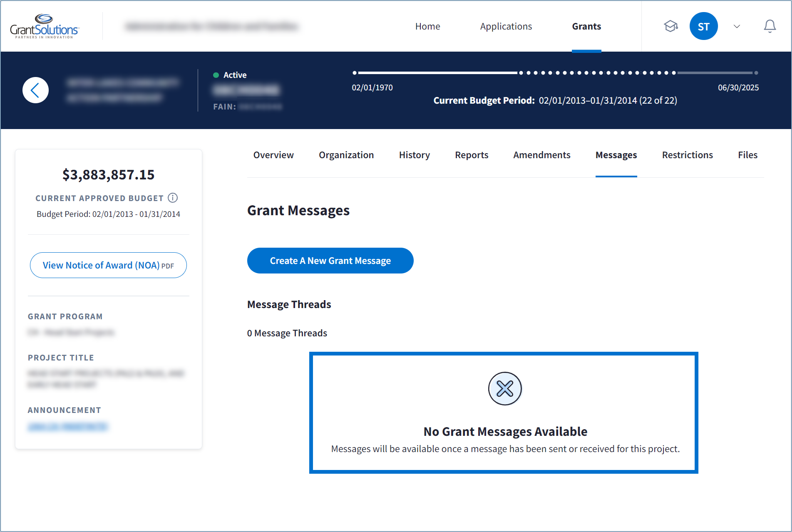
Task: Click the ST user avatar
Action: click(703, 26)
